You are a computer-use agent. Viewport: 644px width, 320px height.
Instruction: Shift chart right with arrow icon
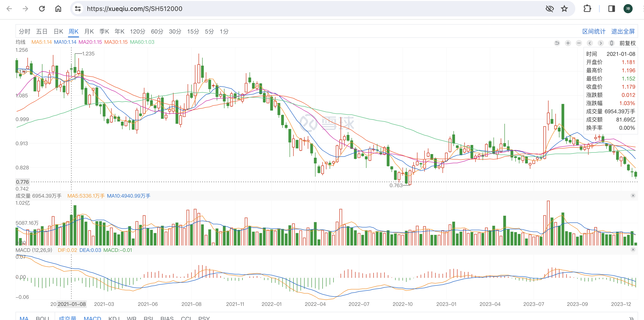pos(601,43)
